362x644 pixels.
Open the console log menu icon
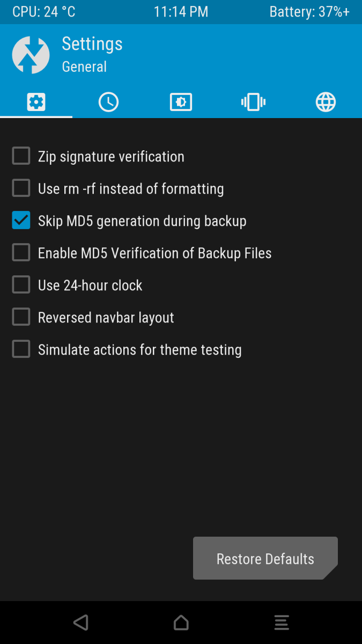tap(282, 623)
